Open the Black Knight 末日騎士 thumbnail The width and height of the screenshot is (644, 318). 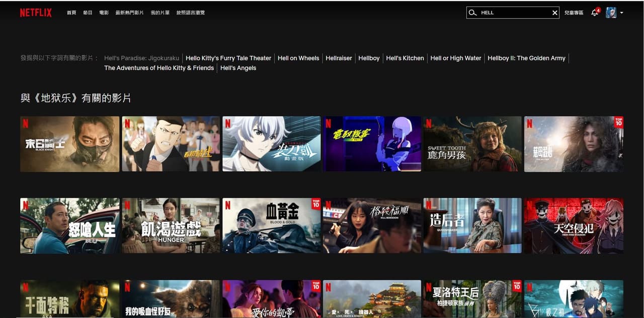tap(70, 144)
